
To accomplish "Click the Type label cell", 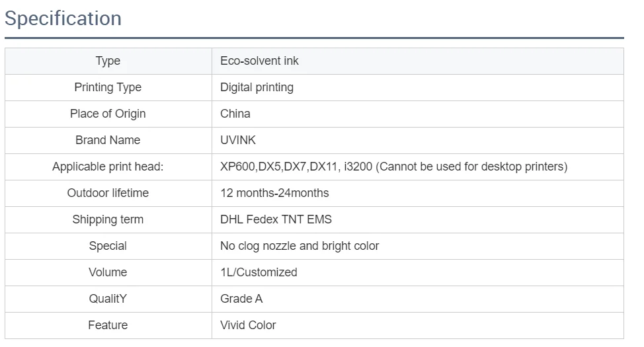I will [108, 61].
